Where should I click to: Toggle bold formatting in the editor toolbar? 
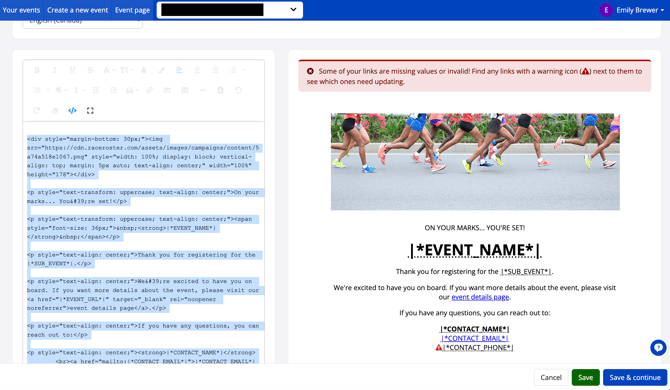click(37, 70)
